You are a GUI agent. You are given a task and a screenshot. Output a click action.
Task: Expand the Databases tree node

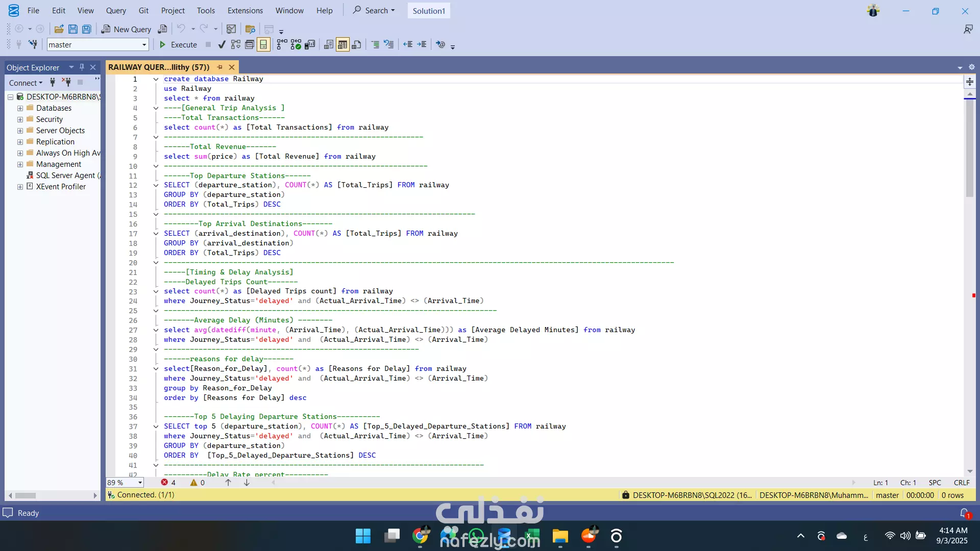point(20,108)
